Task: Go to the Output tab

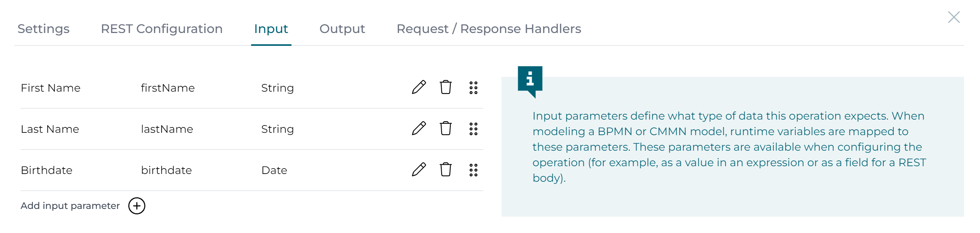Action: click(342, 29)
